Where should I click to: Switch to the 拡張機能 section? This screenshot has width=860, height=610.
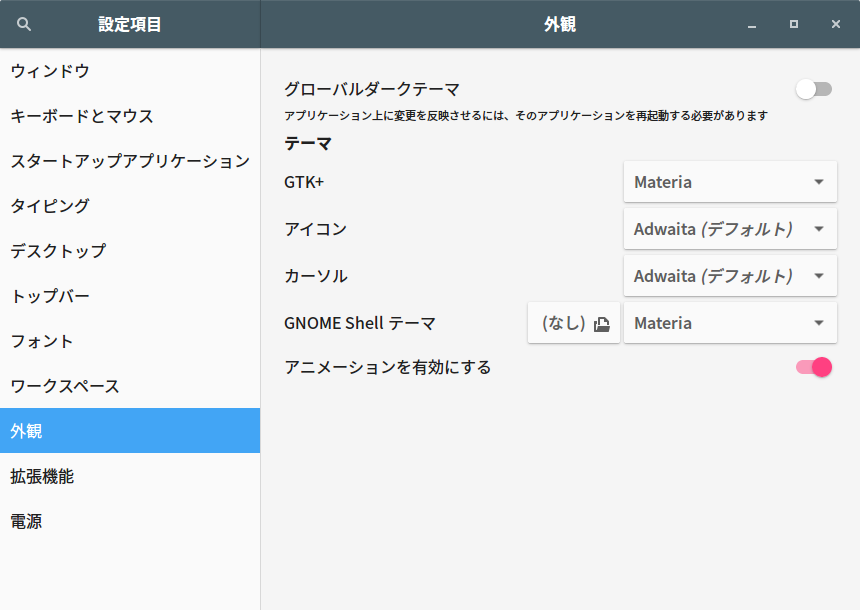point(130,476)
